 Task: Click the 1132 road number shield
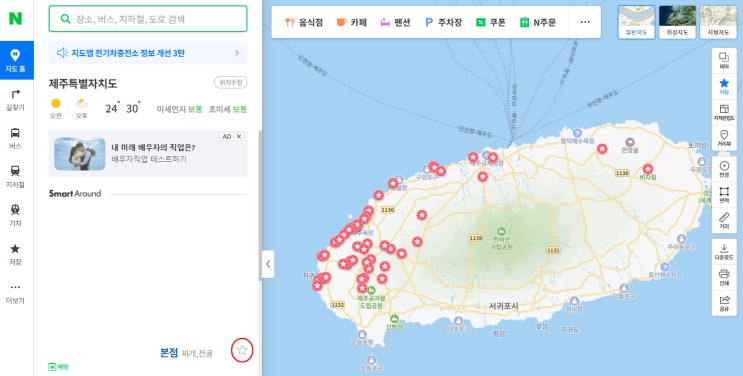337,305
